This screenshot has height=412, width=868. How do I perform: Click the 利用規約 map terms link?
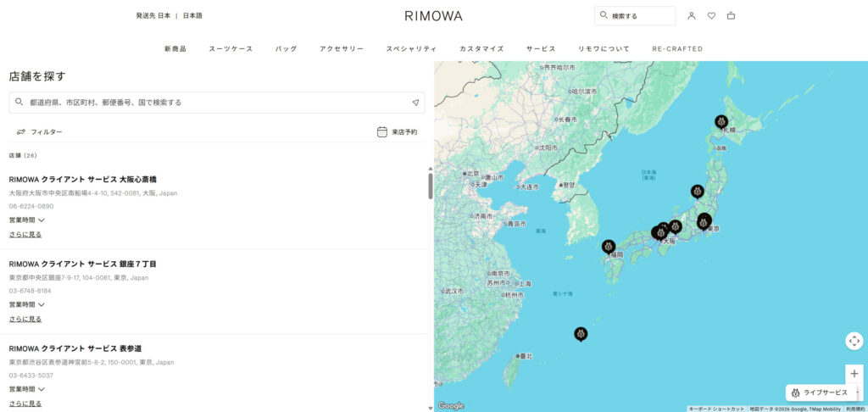click(856, 409)
